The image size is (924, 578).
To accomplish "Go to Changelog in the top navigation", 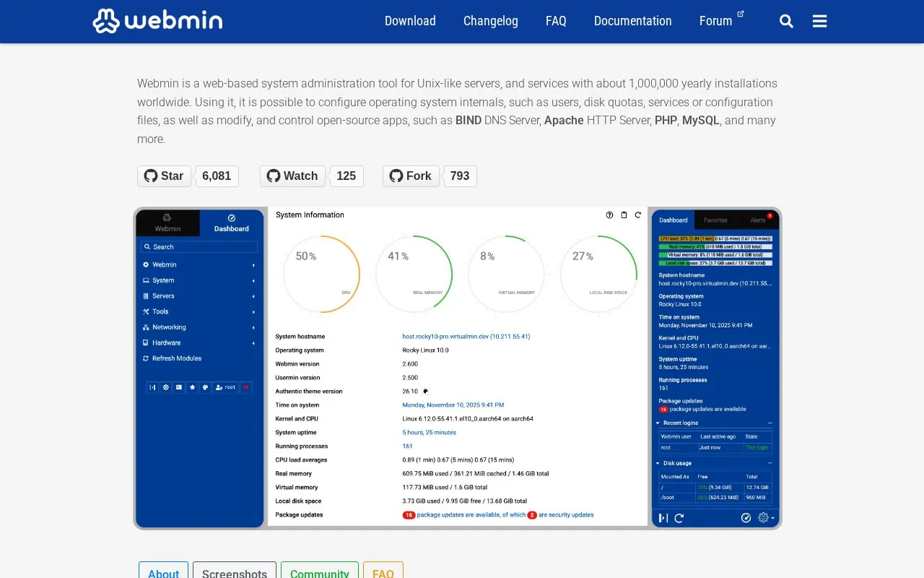I will pyautogui.click(x=491, y=21).
